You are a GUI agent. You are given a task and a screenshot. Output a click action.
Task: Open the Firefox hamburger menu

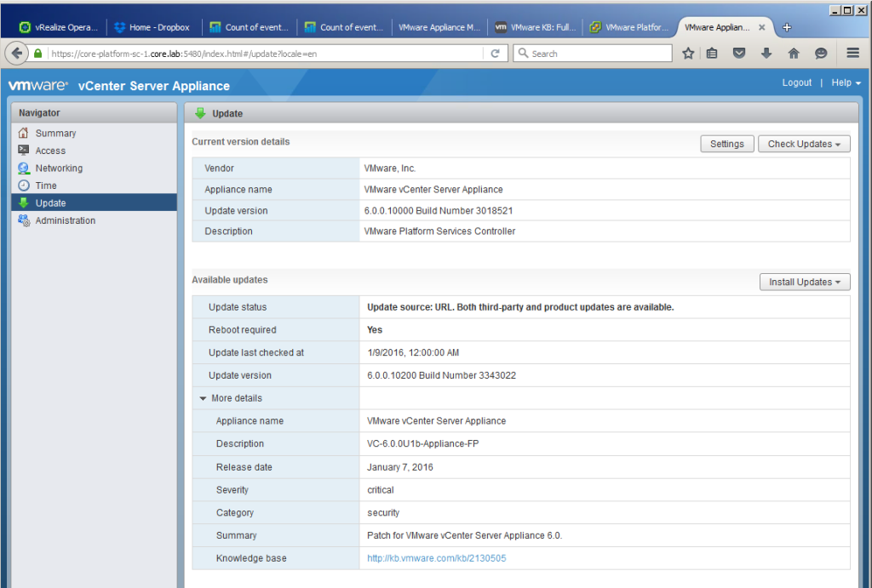click(x=853, y=53)
